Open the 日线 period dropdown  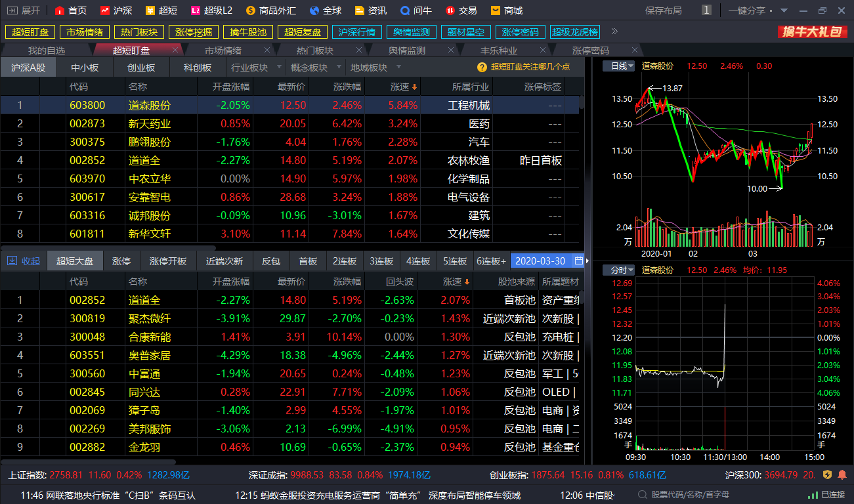pyautogui.click(x=622, y=66)
